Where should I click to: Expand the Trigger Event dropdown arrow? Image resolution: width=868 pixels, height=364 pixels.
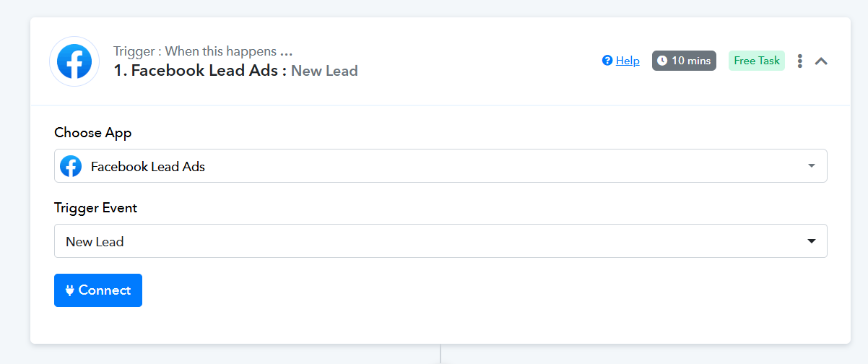coord(812,241)
